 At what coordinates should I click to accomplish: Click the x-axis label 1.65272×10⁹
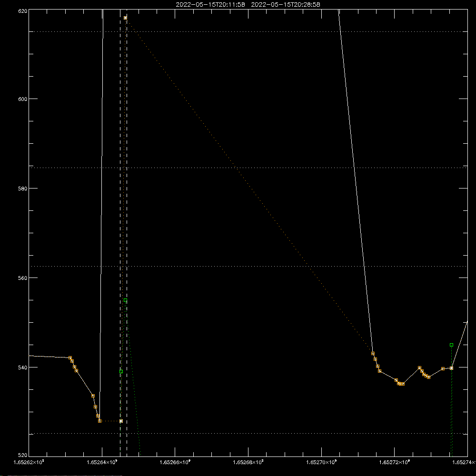pos(395,462)
